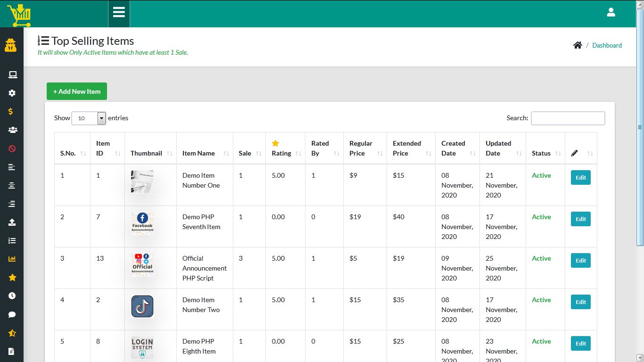644x362 pixels.
Task: Open the dollar sign sidebar icon
Action: pyautogui.click(x=11, y=112)
